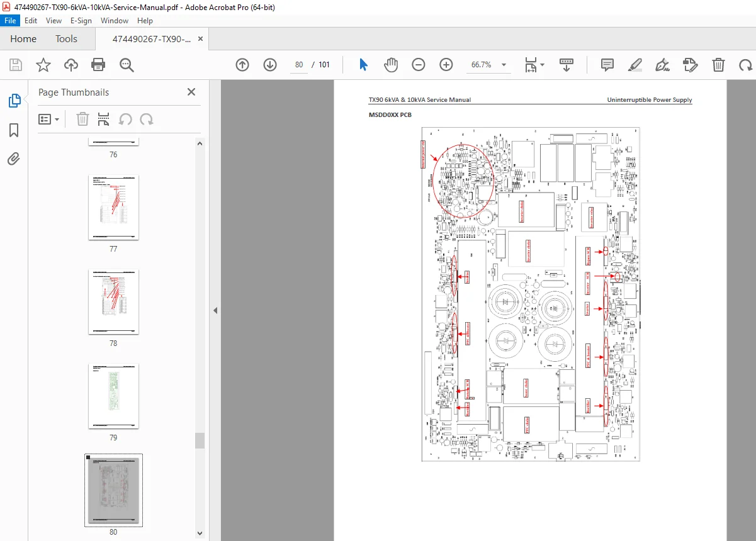Screen dimensions: 756x541
Task: Select page 80 thumbnail
Action: [113, 491]
